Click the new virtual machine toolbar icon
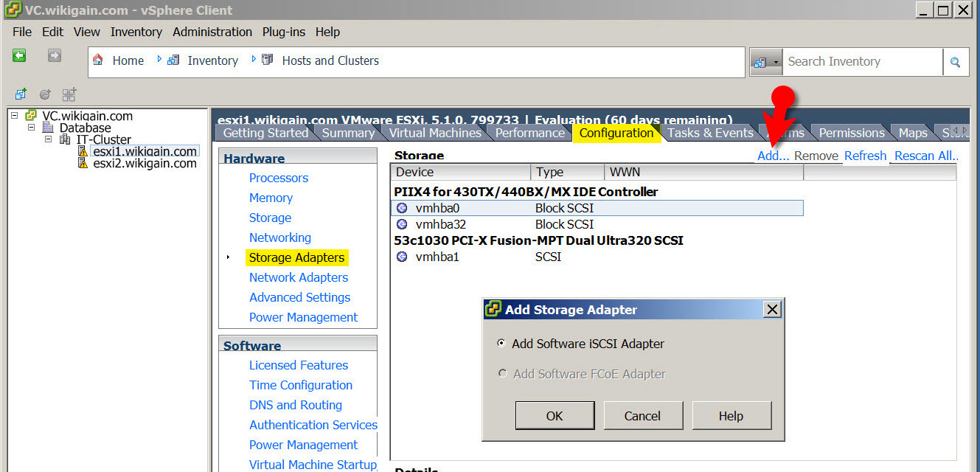The width and height of the screenshot is (980, 472). 21,94
